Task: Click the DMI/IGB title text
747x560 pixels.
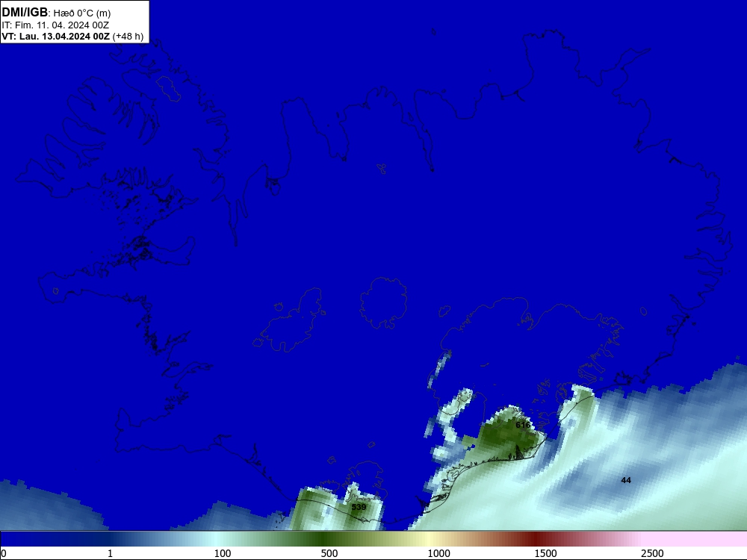Action: (25, 13)
